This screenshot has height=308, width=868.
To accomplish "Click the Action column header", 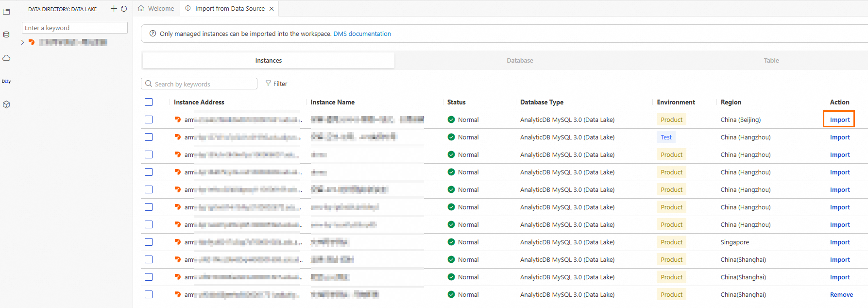I will tap(839, 102).
